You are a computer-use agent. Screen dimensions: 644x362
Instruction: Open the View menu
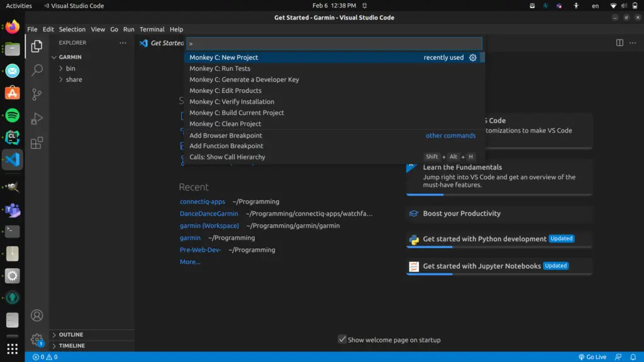pyautogui.click(x=97, y=29)
